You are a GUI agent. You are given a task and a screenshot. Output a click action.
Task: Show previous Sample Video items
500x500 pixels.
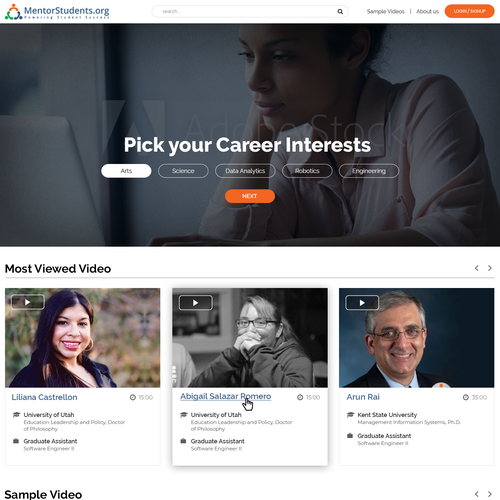(x=477, y=494)
